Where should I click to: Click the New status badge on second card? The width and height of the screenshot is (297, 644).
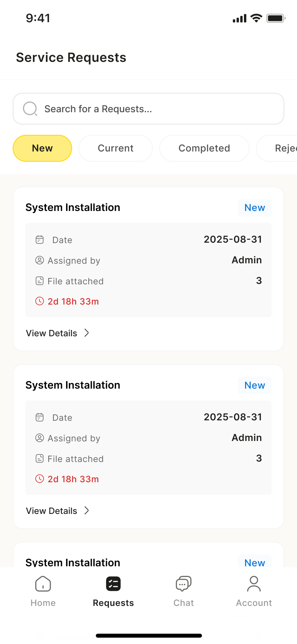[x=254, y=385]
